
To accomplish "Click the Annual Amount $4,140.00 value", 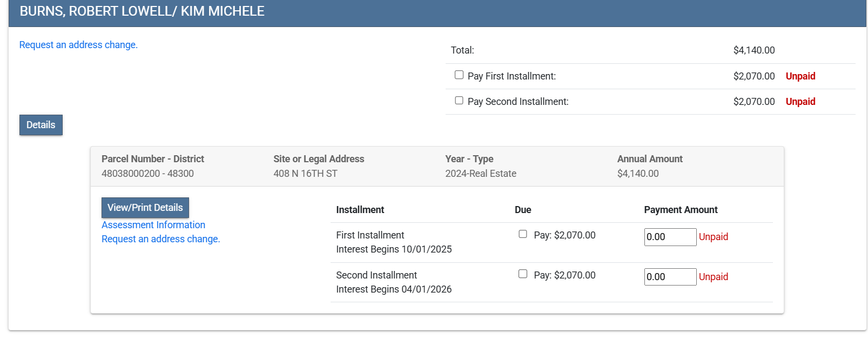I will coord(638,174).
